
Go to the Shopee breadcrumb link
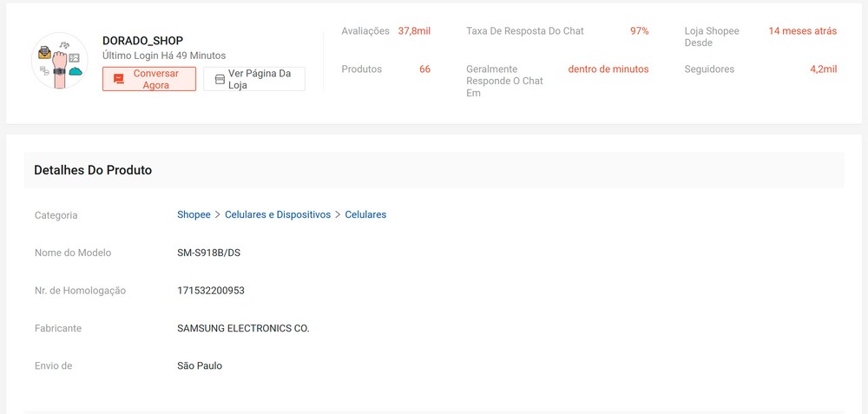(x=194, y=214)
